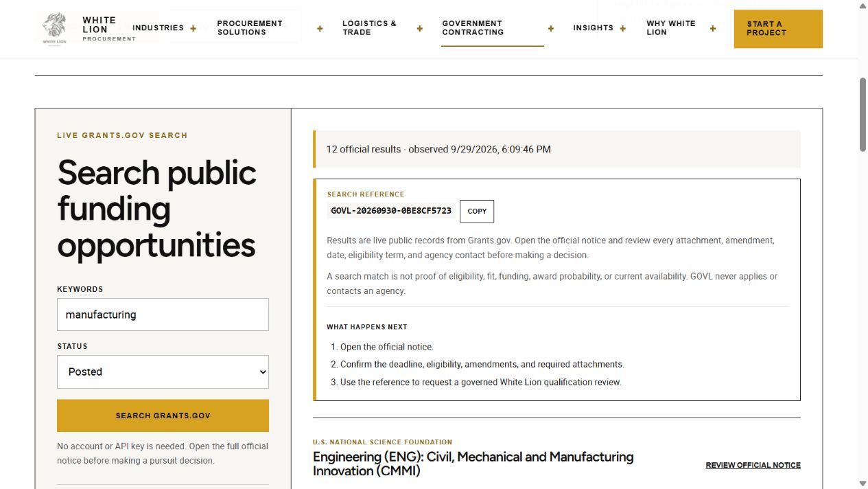This screenshot has width=868, height=489.
Task: Click the White Lion logo image
Action: [x=54, y=28]
